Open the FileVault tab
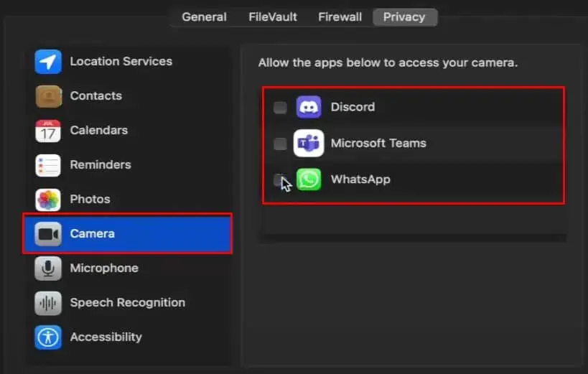The height and width of the screenshot is (374, 588). [273, 17]
